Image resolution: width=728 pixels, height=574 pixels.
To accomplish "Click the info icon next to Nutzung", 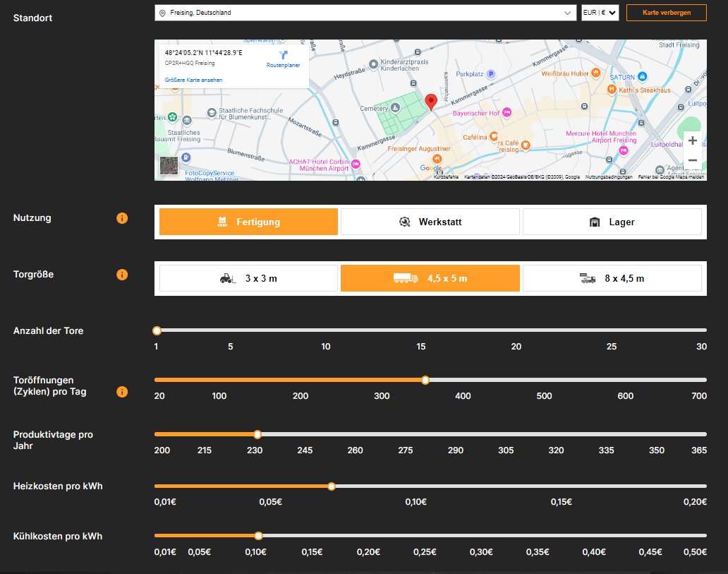I will click(x=122, y=218).
